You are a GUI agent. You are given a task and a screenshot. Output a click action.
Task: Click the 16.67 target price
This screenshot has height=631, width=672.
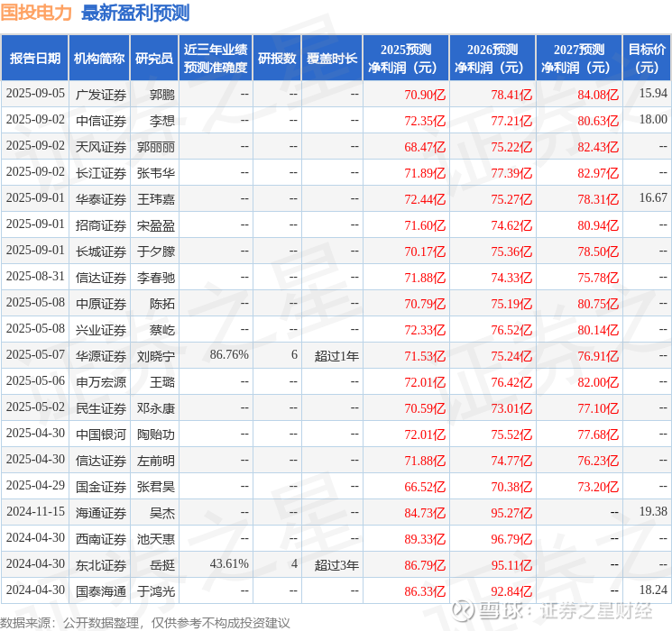click(x=653, y=197)
